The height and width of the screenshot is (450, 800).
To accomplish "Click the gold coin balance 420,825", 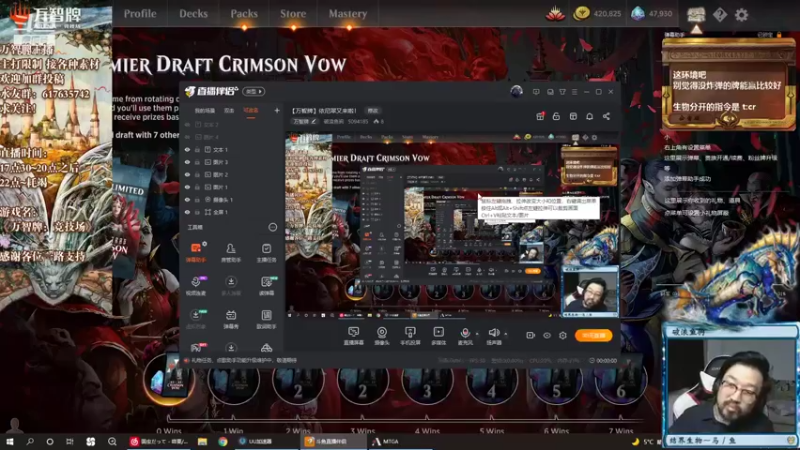I will point(597,14).
